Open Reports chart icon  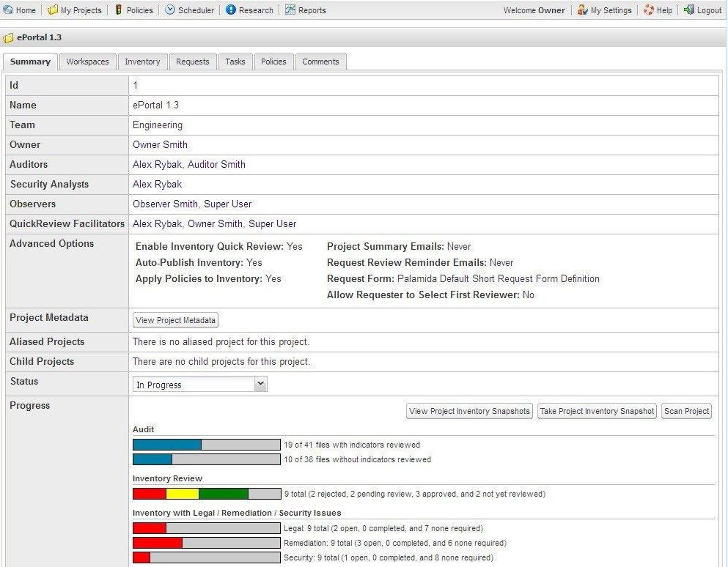click(290, 10)
